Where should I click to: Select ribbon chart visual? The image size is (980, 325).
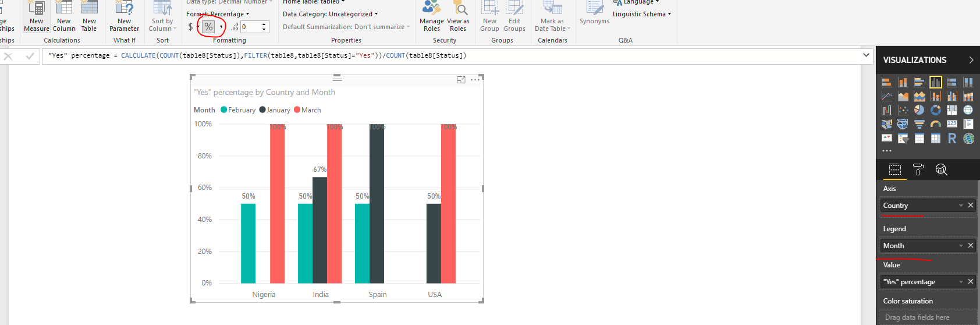[x=968, y=96]
